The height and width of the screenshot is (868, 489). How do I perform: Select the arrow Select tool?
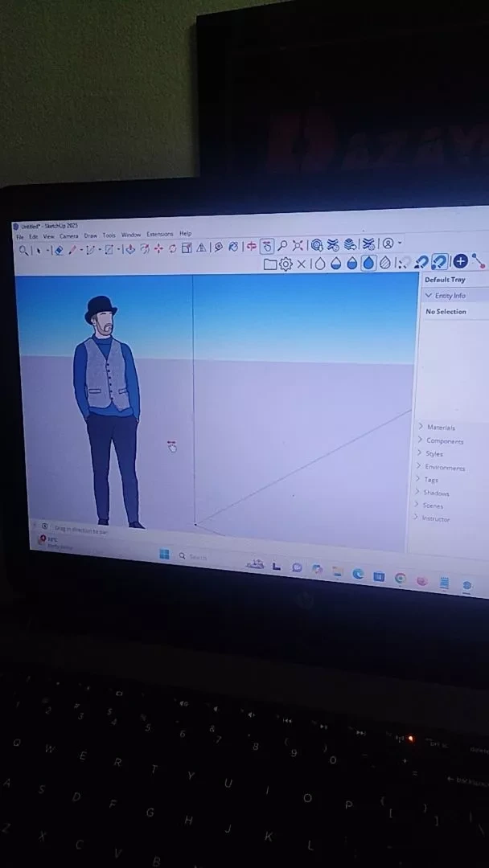click(x=39, y=250)
